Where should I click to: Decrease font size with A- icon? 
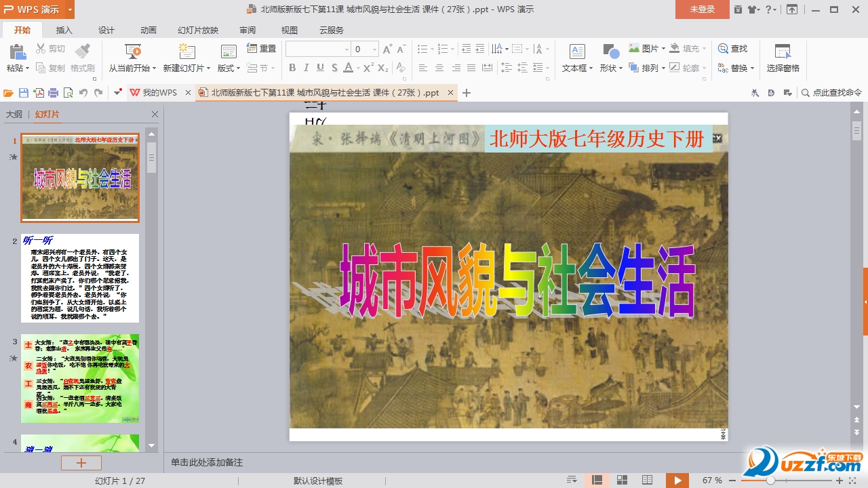point(401,49)
